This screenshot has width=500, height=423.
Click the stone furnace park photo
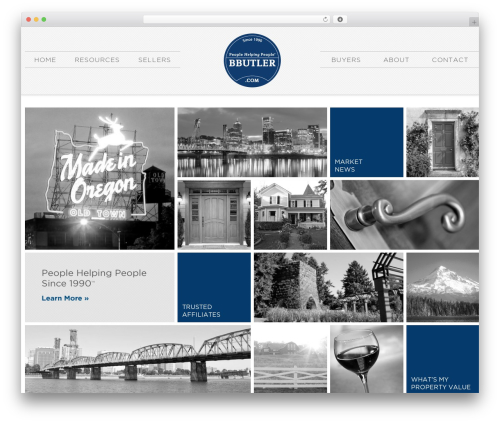point(328,287)
